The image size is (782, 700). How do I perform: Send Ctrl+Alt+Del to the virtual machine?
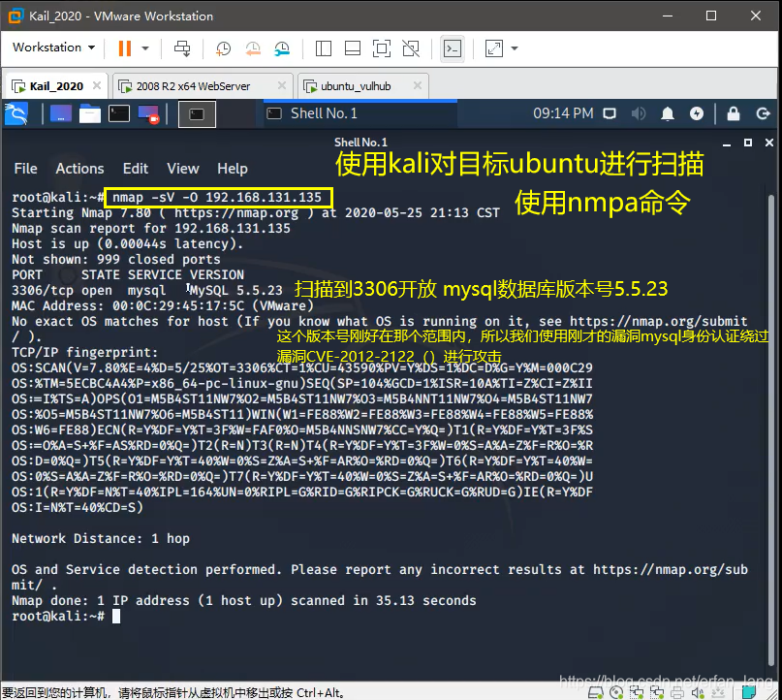pos(182,48)
